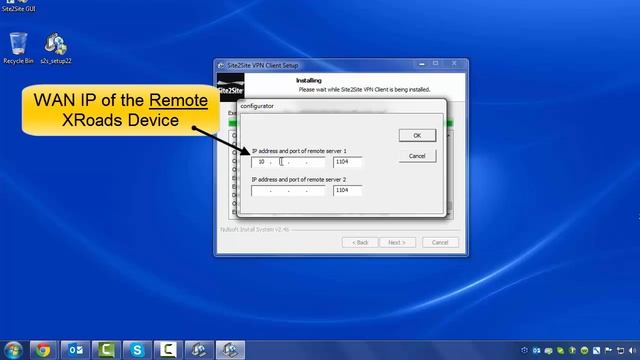Open the network icon in system tray

pyautogui.click(x=620, y=351)
